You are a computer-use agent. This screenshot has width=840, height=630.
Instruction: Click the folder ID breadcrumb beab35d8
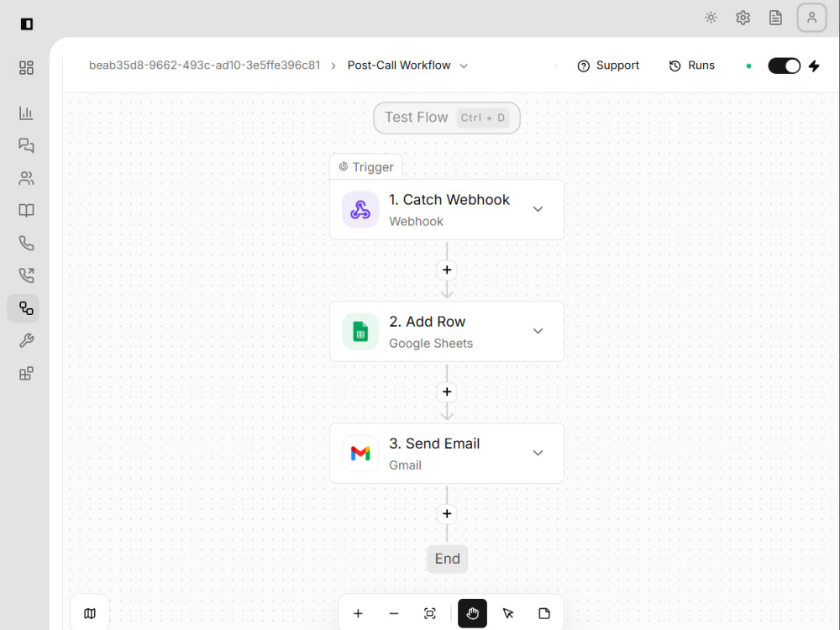pos(204,66)
